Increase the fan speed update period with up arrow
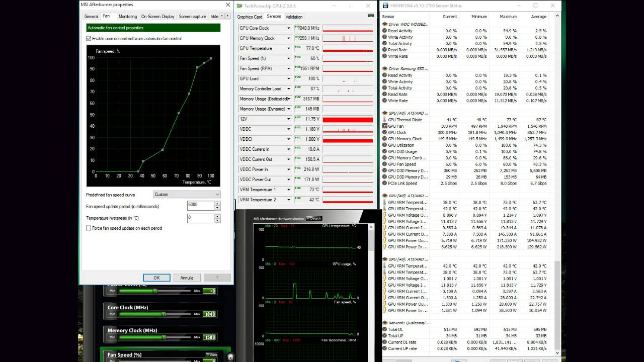 coord(217,203)
